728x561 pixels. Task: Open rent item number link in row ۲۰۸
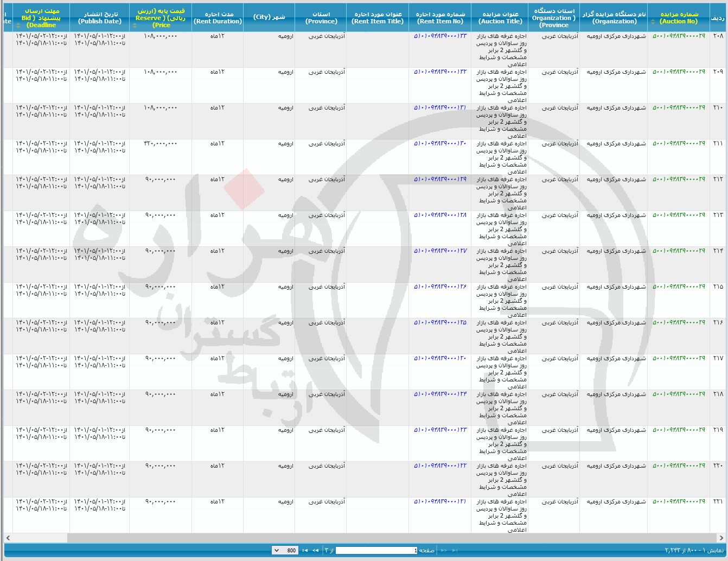(x=440, y=36)
